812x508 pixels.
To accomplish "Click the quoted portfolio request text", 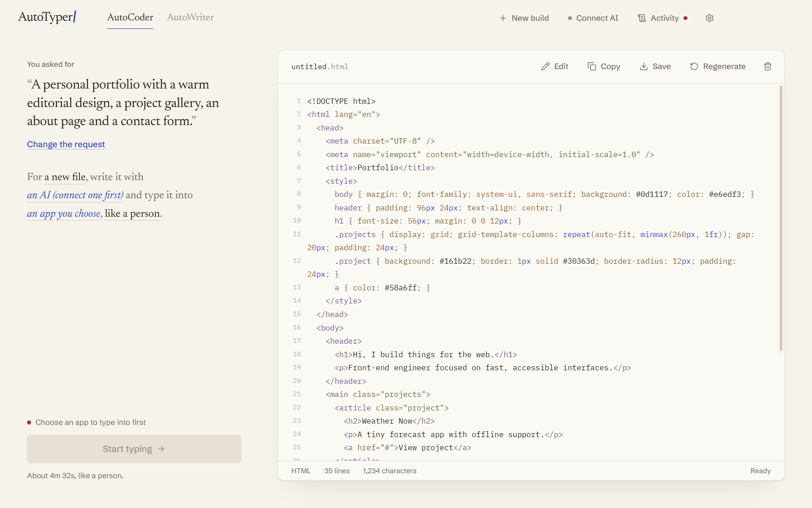I will tap(123, 103).
